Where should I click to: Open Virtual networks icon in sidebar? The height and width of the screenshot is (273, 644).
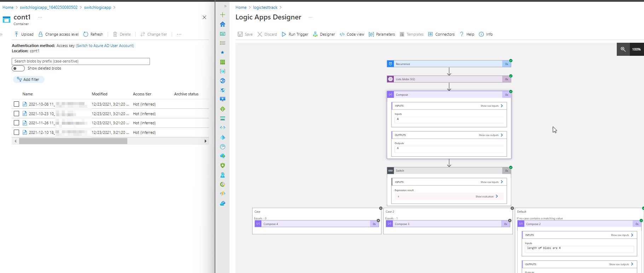tap(222, 128)
